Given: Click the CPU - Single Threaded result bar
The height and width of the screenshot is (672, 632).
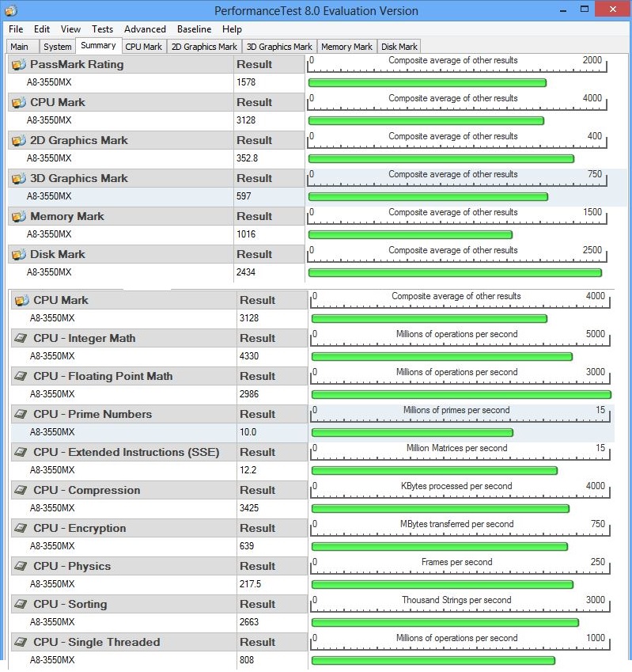Looking at the screenshot, I should pyautogui.click(x=433, y=660).
